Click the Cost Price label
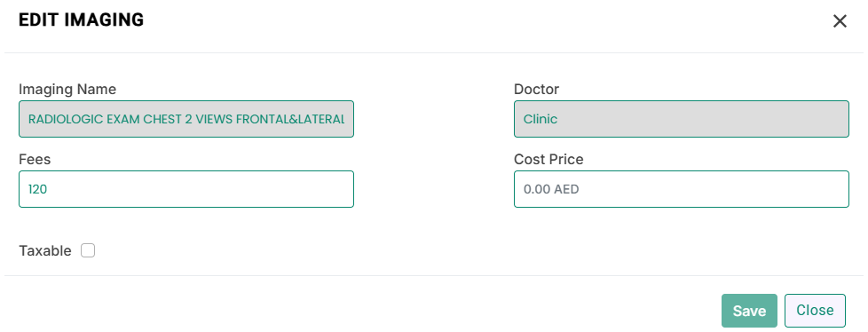868x332 pixels. tap(548, 160)
